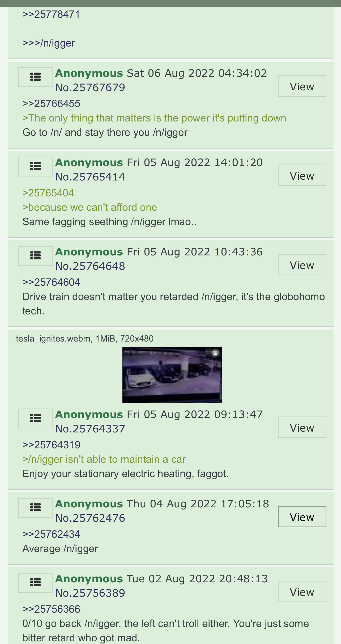
Task: Open post menu icon for post No.25756389
Action: [35, 583]
